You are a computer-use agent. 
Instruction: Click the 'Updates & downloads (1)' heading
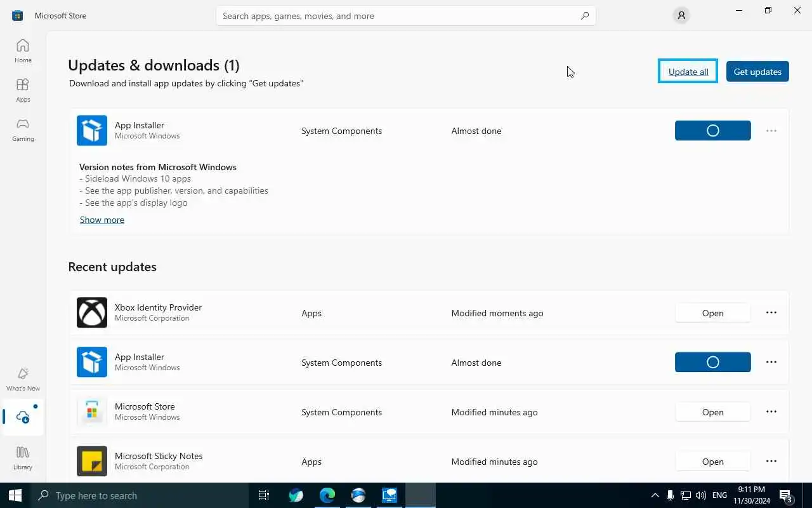tap(154, 65)
